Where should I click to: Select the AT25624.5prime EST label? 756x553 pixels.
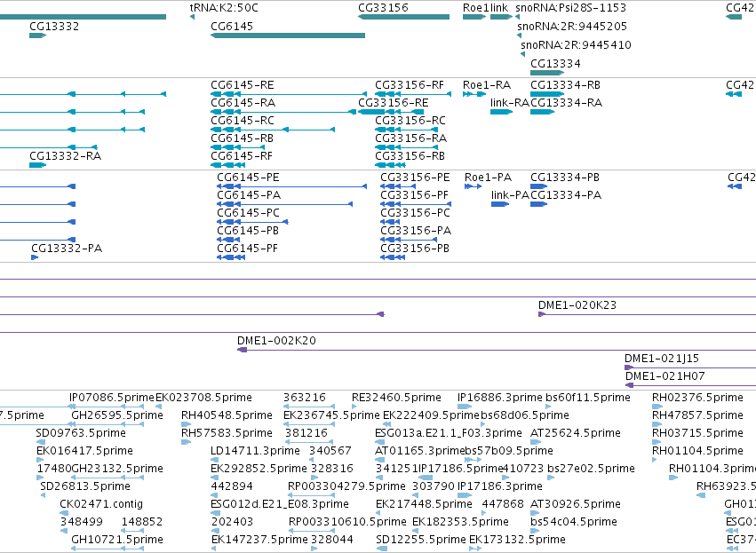[x=575, y=433]
